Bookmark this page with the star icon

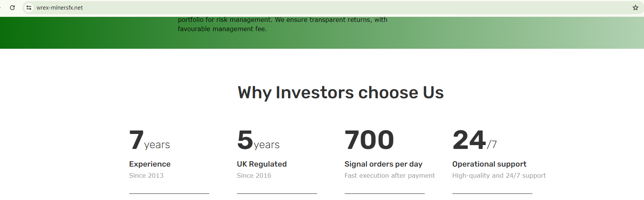(x=636, y=8)
